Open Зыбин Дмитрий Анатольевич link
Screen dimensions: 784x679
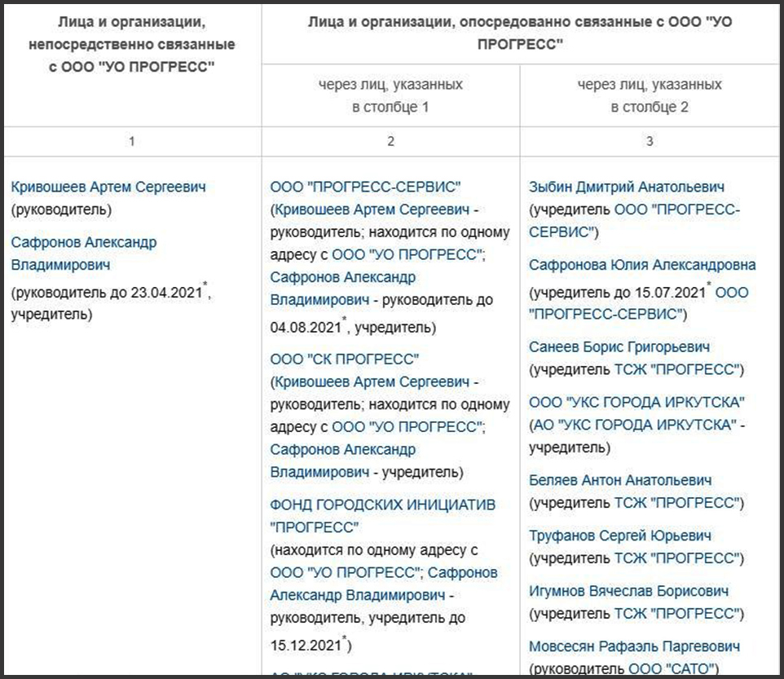coord(627,187)
